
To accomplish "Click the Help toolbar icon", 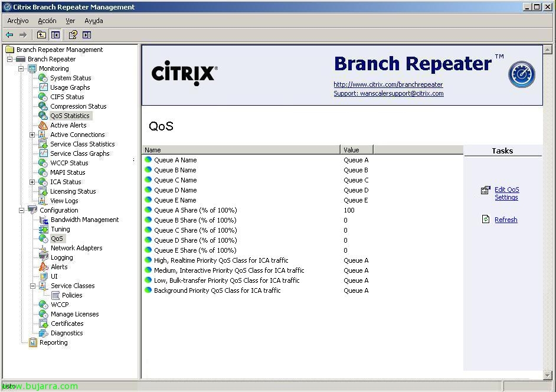I will (x=73, y=35).
